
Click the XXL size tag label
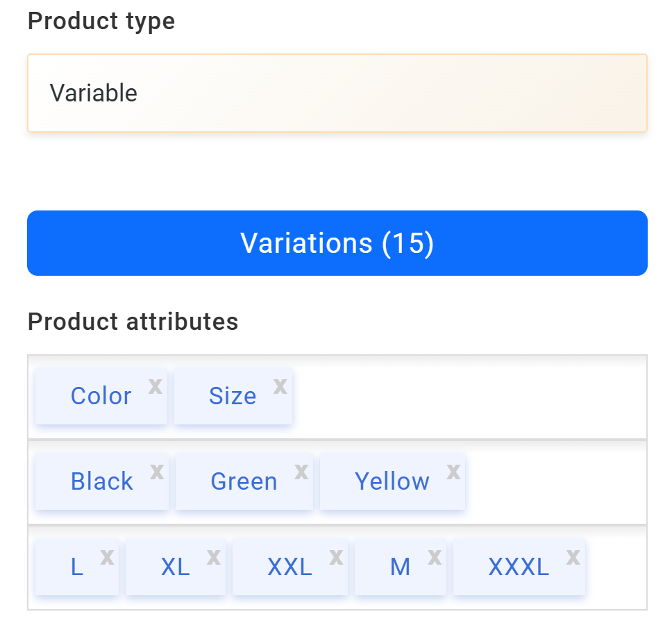[x=289, y=567]
